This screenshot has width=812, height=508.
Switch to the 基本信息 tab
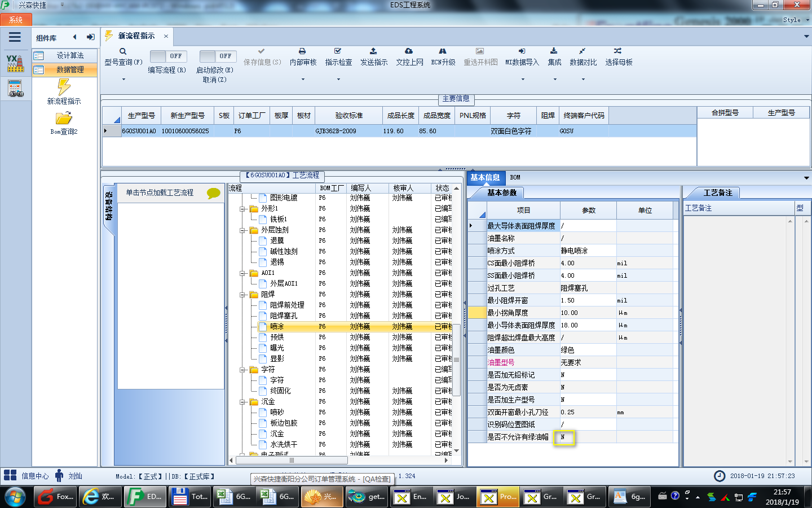pos(485,177)
